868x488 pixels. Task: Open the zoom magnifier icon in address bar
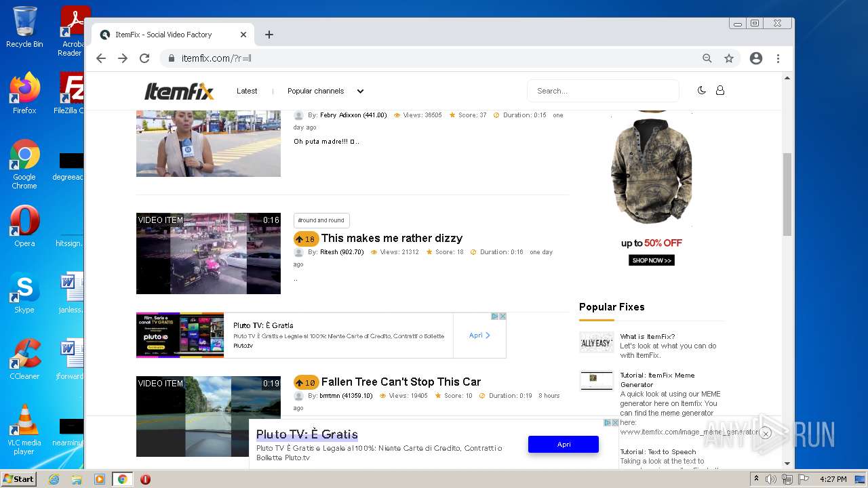707,58
